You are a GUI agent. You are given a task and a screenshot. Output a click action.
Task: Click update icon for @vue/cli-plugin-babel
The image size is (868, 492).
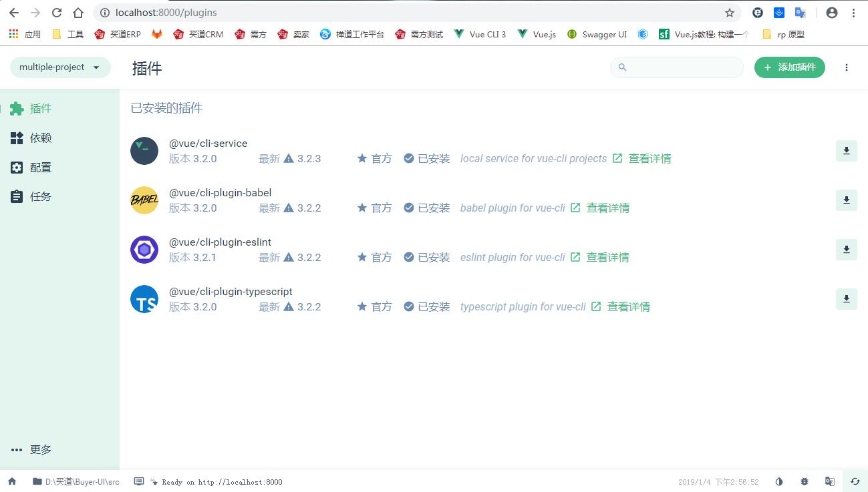[x=846, y=200]
